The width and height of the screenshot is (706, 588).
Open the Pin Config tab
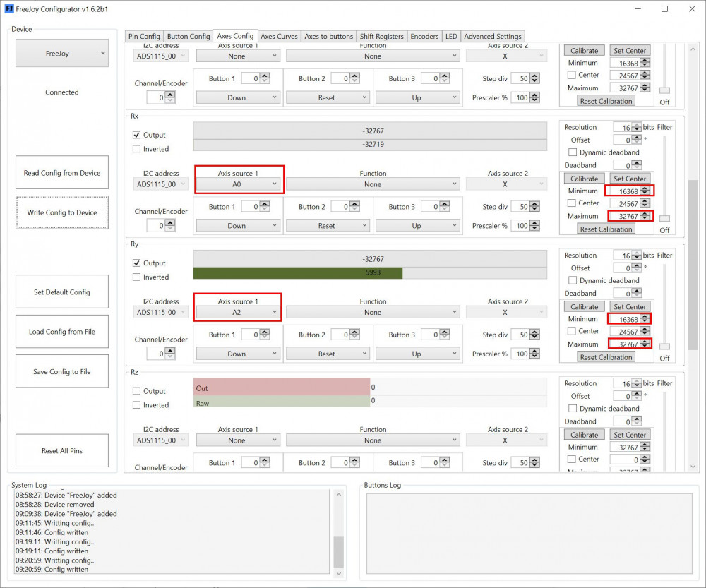144,36
